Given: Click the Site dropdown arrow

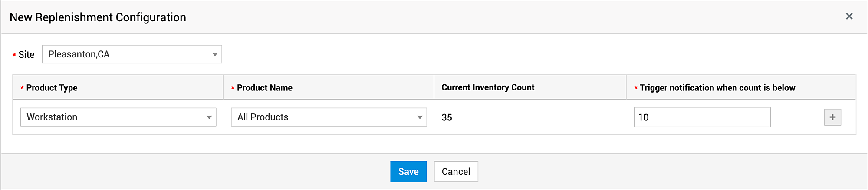Looking at the screenshot, I should [214, 54].
